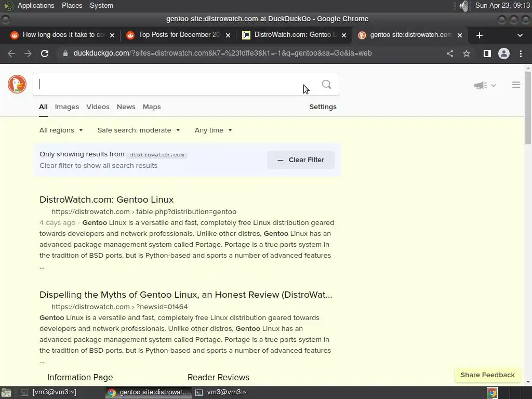532x399 pixels.
Task: Select the Maps search tab
Action: tap(152, 107)
